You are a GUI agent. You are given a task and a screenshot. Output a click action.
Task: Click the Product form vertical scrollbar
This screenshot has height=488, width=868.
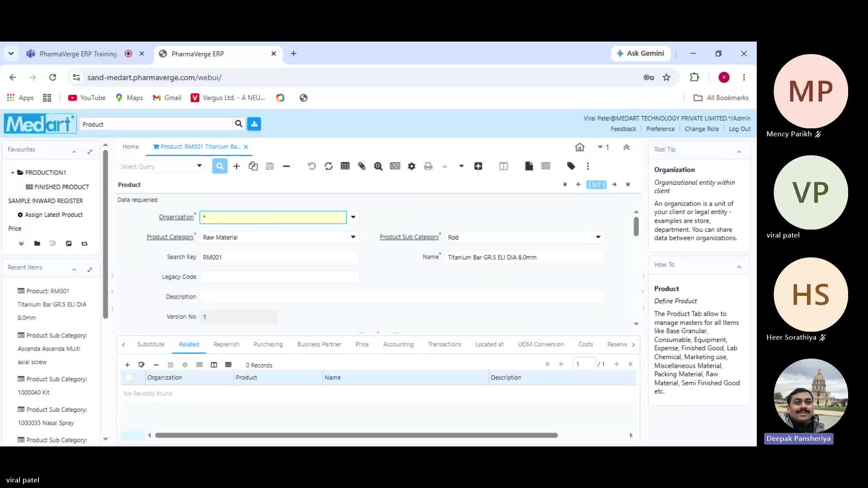tap(636, 226)
